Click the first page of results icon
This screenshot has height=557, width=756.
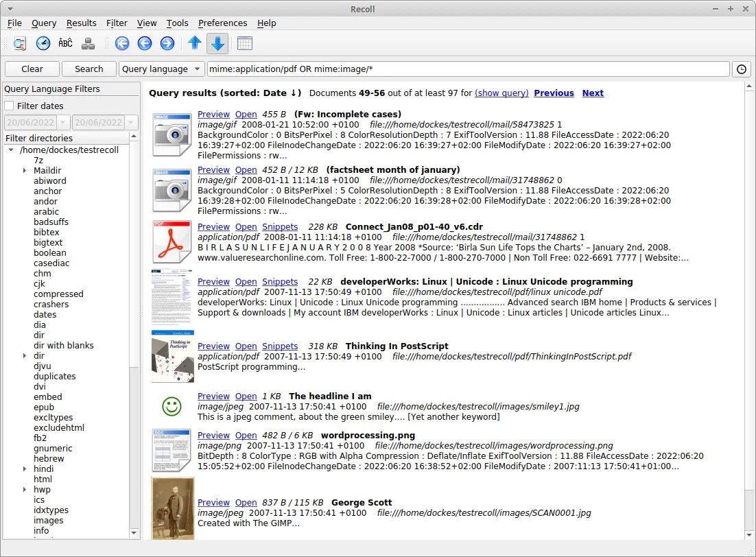tap(122, 43)
